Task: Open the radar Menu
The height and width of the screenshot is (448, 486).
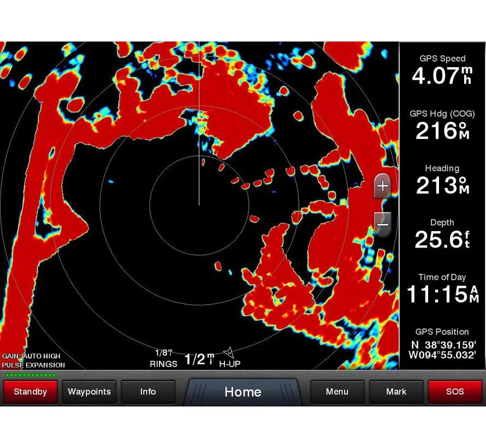Action: click(x=337, y=392)
